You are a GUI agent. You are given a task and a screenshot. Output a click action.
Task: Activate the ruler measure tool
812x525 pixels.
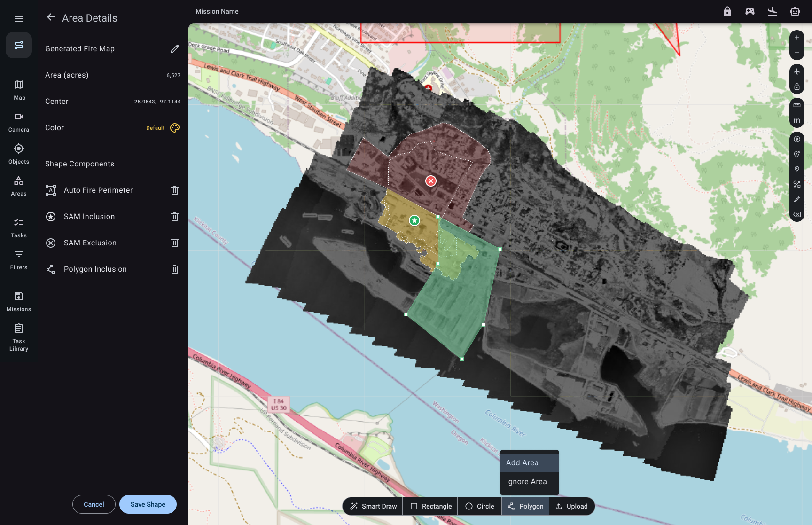797,105
